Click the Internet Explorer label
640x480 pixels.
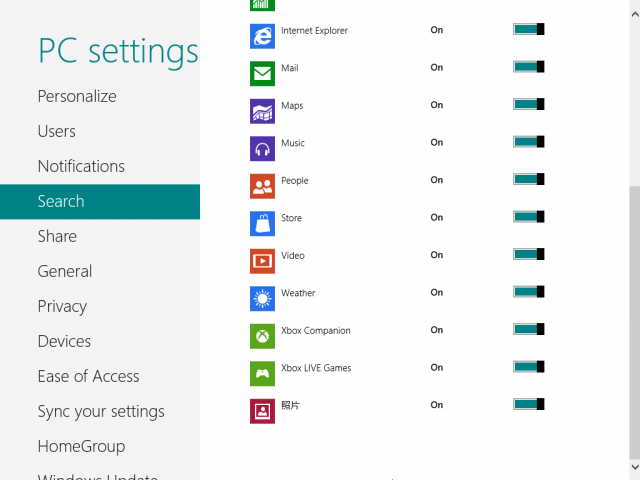(314, 31)
